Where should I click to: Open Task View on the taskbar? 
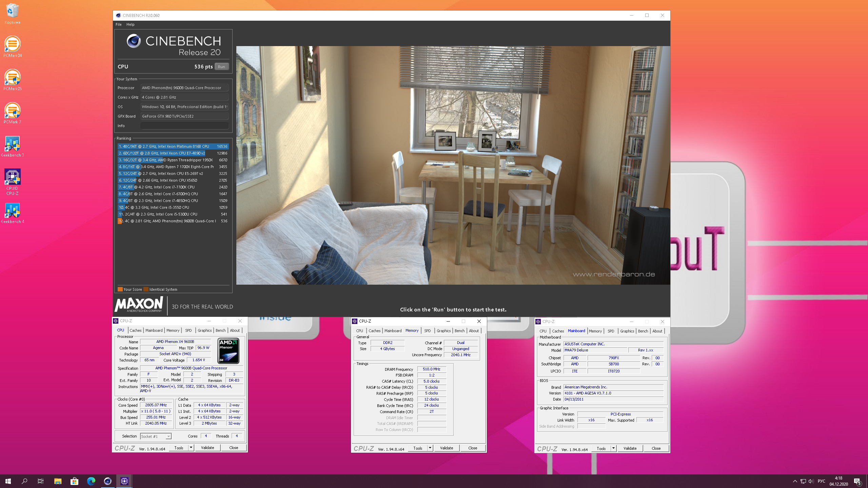pyautogui.click(x=41, y=481)
